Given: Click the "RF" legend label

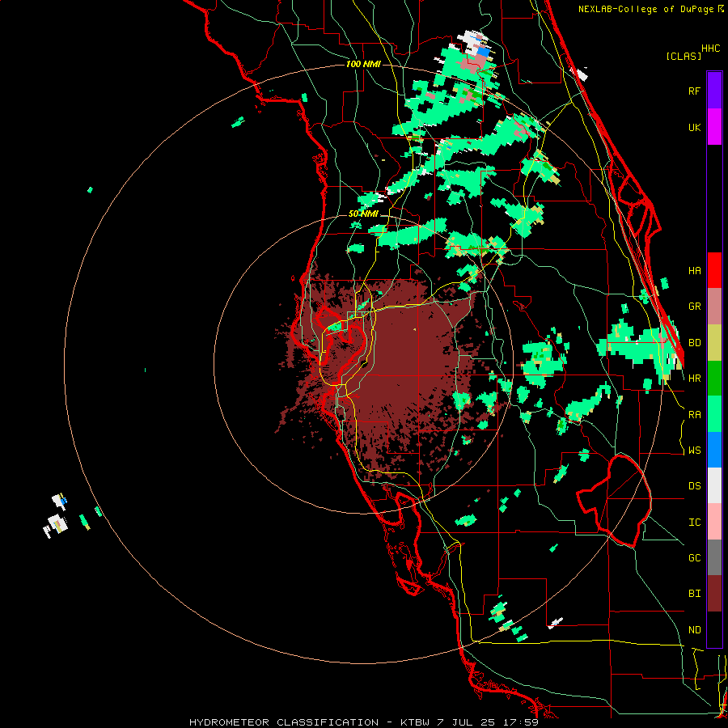Looking at the screenshot, I should [694, 91].
